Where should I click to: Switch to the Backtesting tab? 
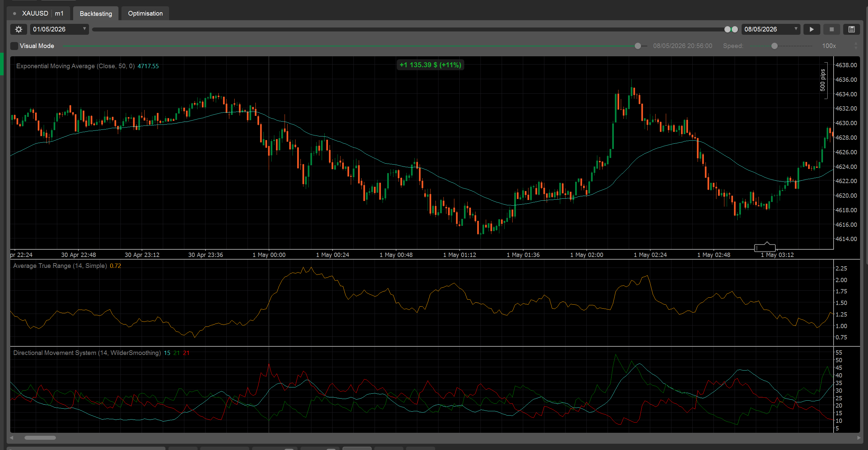[x=96, y=14]
